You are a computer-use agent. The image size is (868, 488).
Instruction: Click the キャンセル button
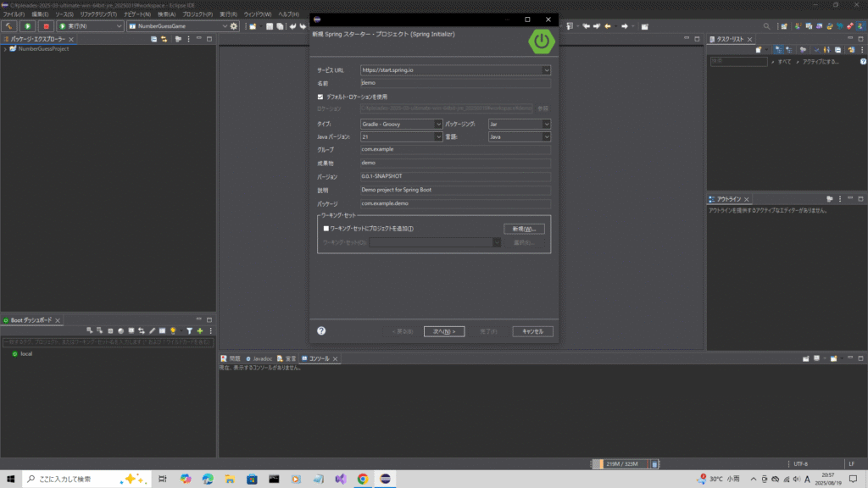[532, 331]
